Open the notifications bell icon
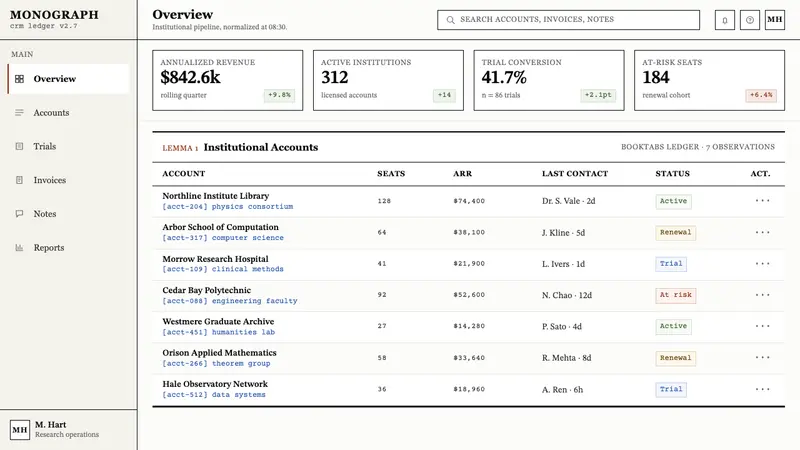Viewport: 800px width, 450px height. click(724, 20)
